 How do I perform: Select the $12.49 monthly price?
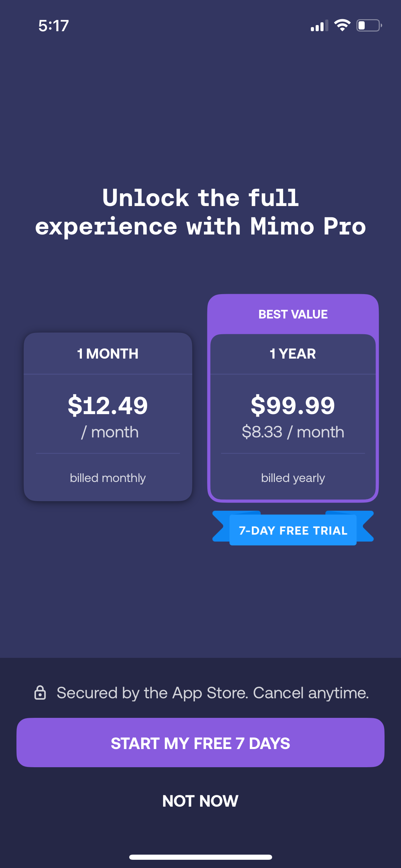[108, 405]
